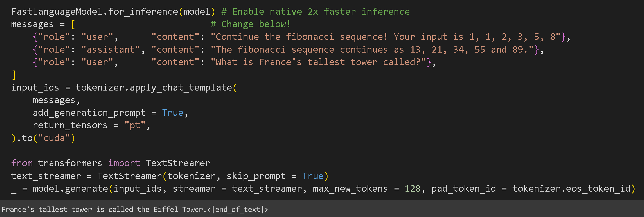Click the "Enable native 2x faster inference" comment
The image size is (644, 217).
[321, 12]
